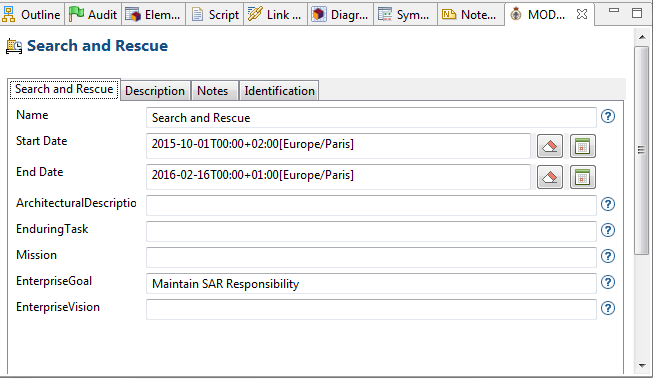
Task: Clear the Start Date with eraser icon
Action: pos(550,146)
